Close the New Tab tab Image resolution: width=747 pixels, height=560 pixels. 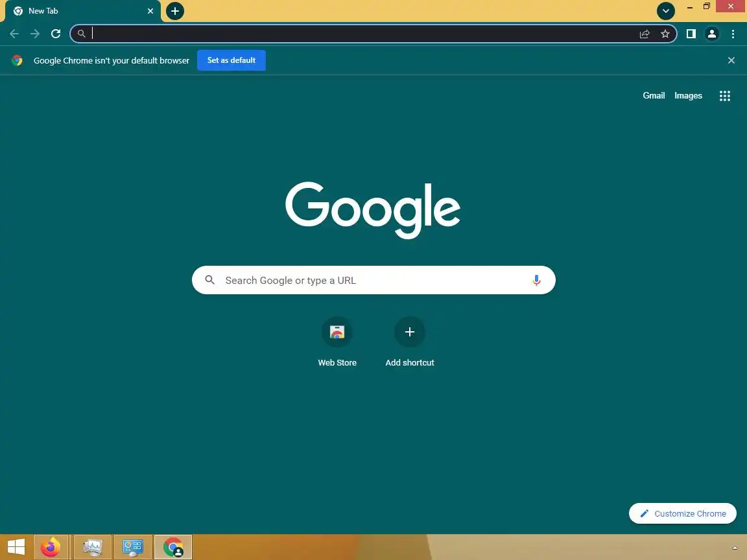(150, 11)
